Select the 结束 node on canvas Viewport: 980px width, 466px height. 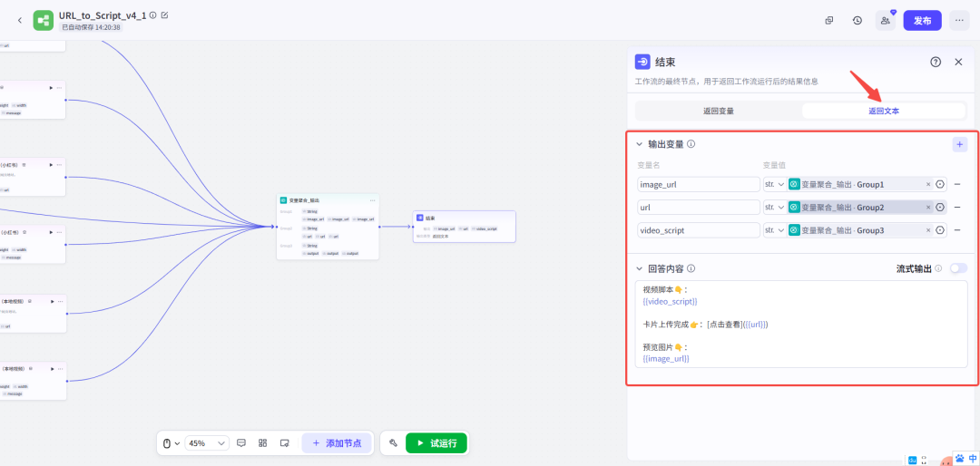point(465,226)
